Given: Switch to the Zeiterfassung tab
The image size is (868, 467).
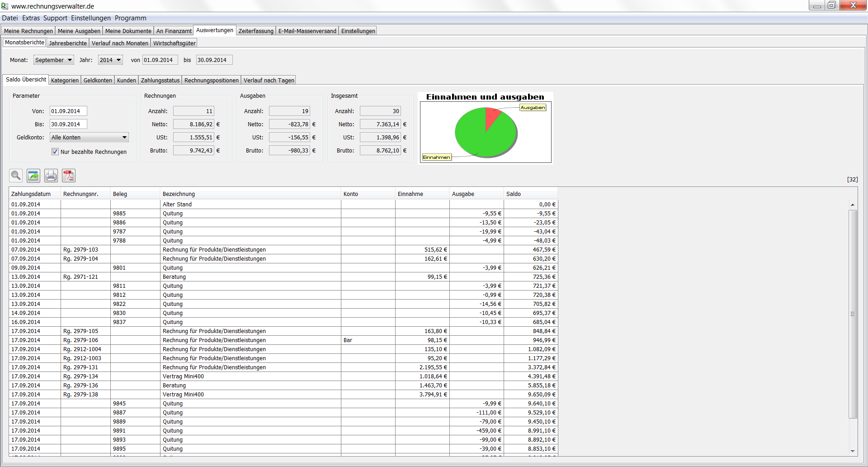Looking at the screenshot, I should pyautogui.click(x=256, y=31).
